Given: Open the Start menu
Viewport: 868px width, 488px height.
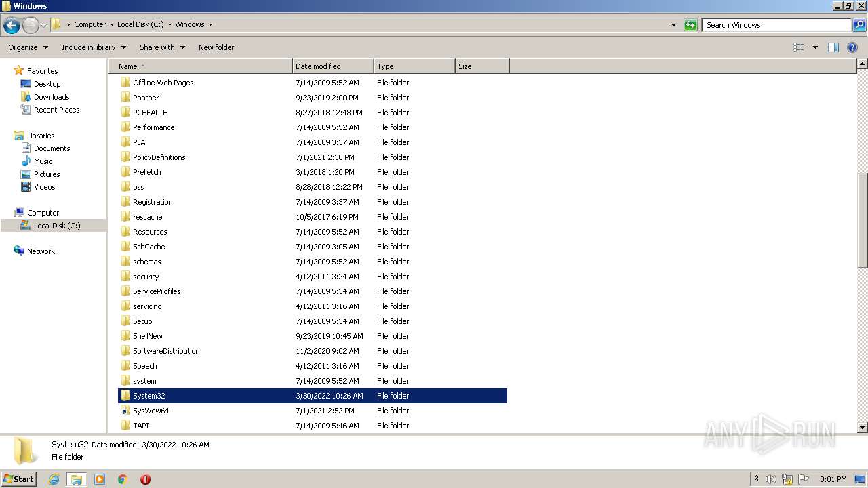Looking at the screenshot, I should point(19,479).
